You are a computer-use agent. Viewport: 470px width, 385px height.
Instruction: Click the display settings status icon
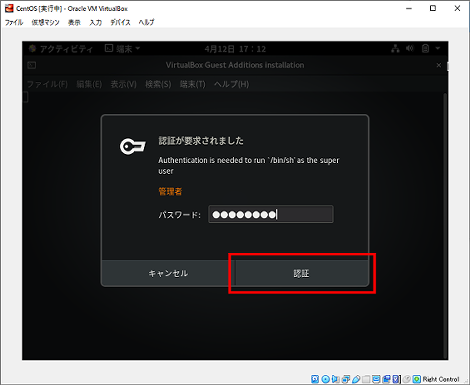[376, 379]
